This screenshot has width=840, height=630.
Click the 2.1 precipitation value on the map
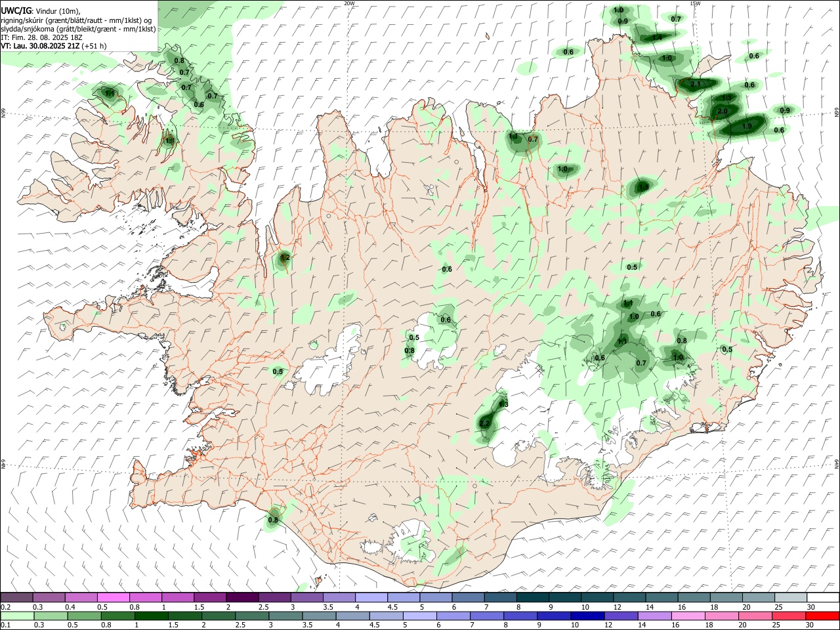[696, 85]
